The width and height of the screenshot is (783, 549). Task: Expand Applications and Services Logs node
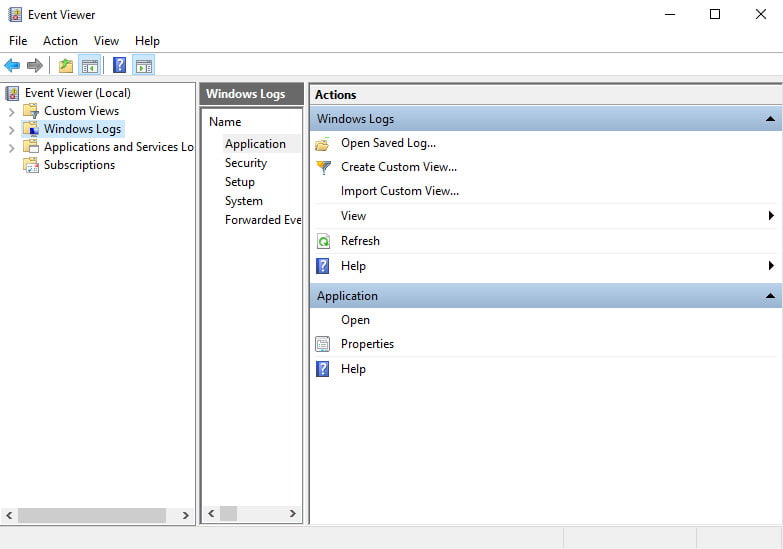coord(11,147)
